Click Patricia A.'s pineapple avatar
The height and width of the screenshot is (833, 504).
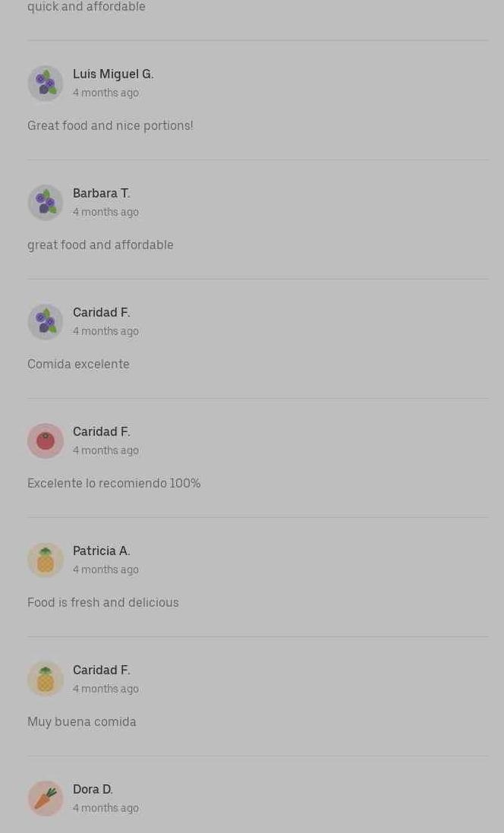pyautogui.click(x=46, y=560)
